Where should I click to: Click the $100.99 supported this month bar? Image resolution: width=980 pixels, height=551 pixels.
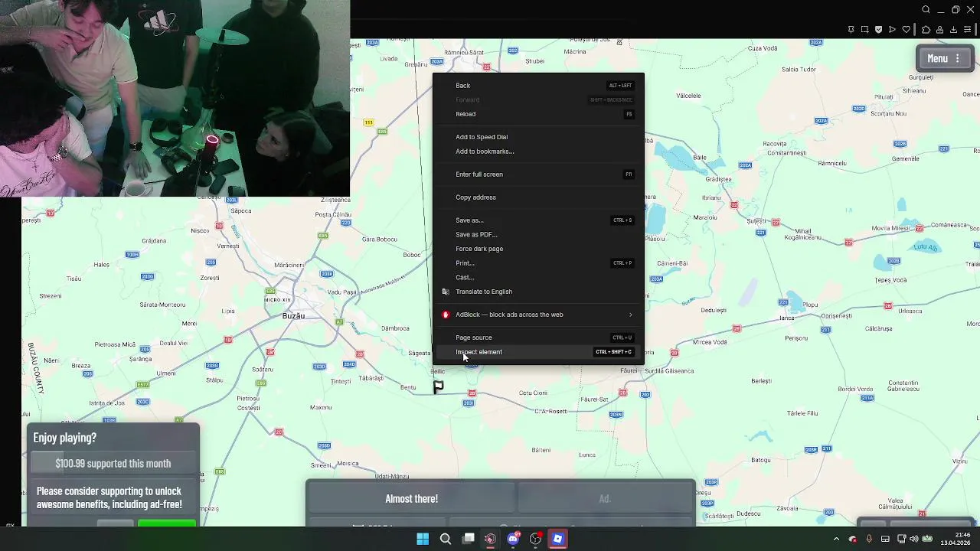pos(113,464)
